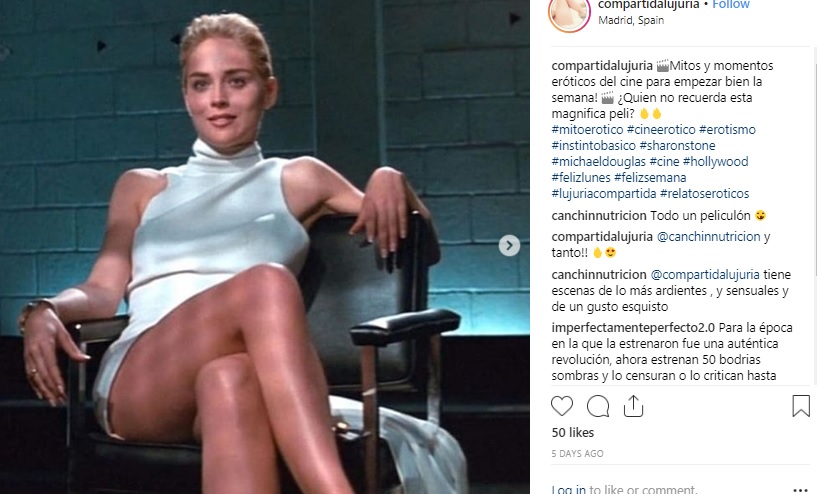Open the @canchinnutricion mention in the reply
This screenshot has height=494, width=817.
[x=708, y=237]
